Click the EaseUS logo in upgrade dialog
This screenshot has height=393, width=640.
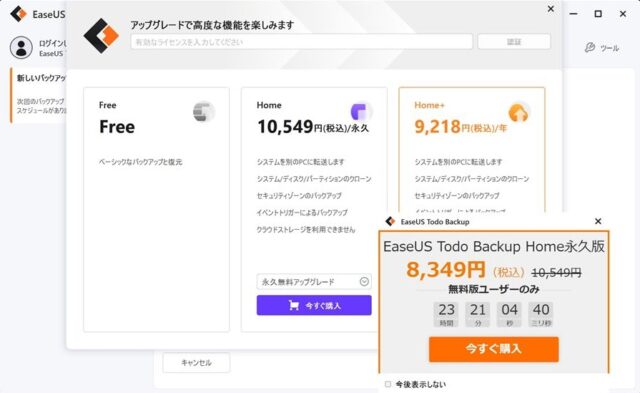[x=101, y=36]
